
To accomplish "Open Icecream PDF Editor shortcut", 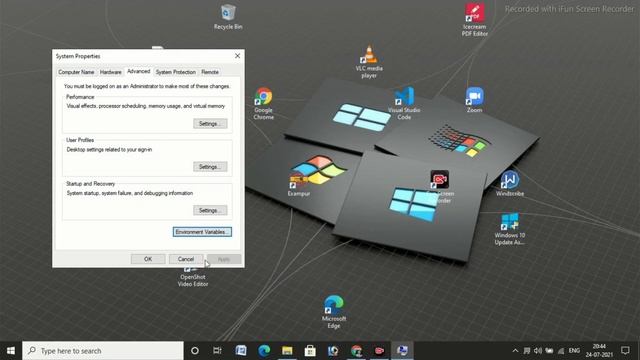I will coord(475,20).
